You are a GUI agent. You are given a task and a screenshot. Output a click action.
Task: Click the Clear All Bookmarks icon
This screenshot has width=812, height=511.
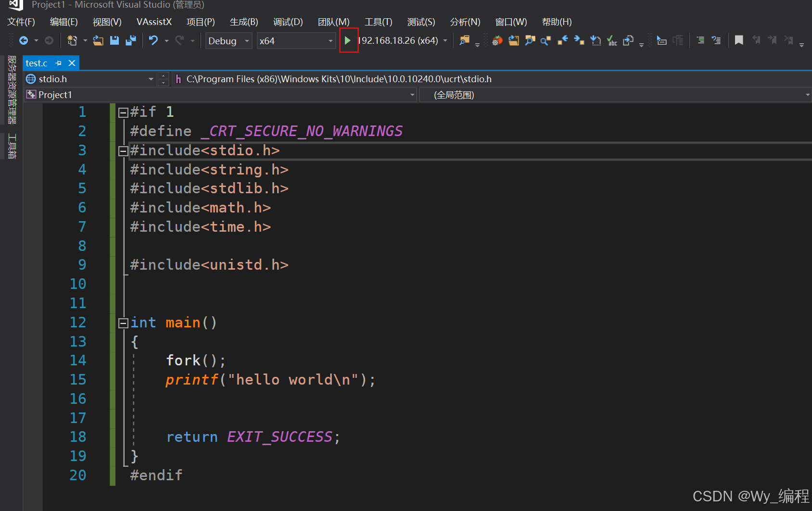click(x=788, y=40)
